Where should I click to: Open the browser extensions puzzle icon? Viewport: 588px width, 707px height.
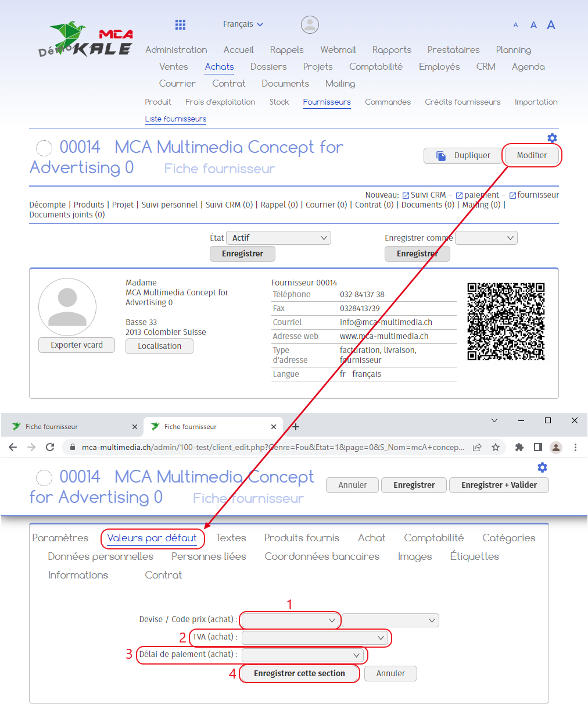(x=519, y=447)
